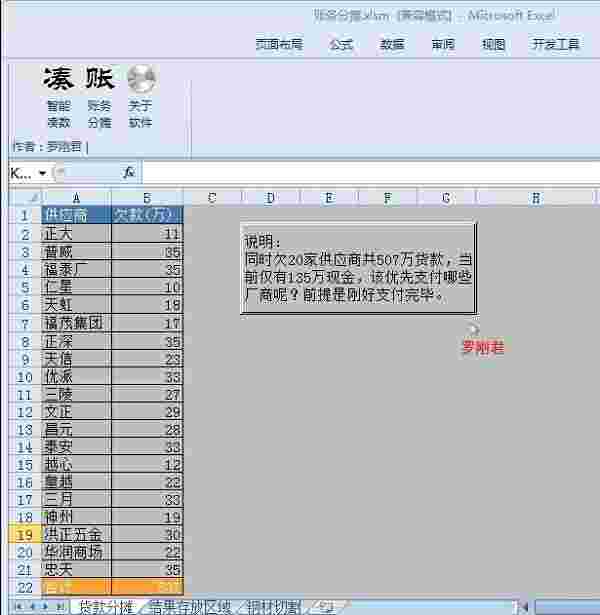
Task: Click the 欠款(万) header cell
Action: 147,215
